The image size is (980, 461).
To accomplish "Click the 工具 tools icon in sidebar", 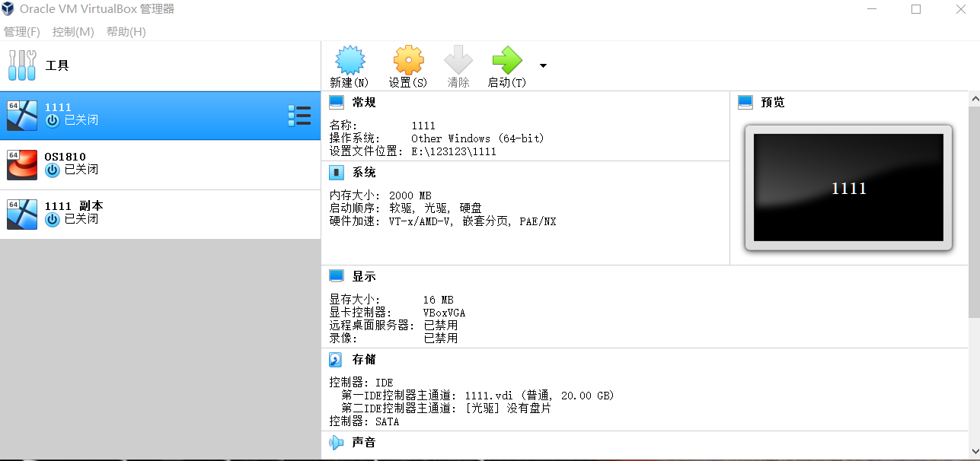I will 22,65.
